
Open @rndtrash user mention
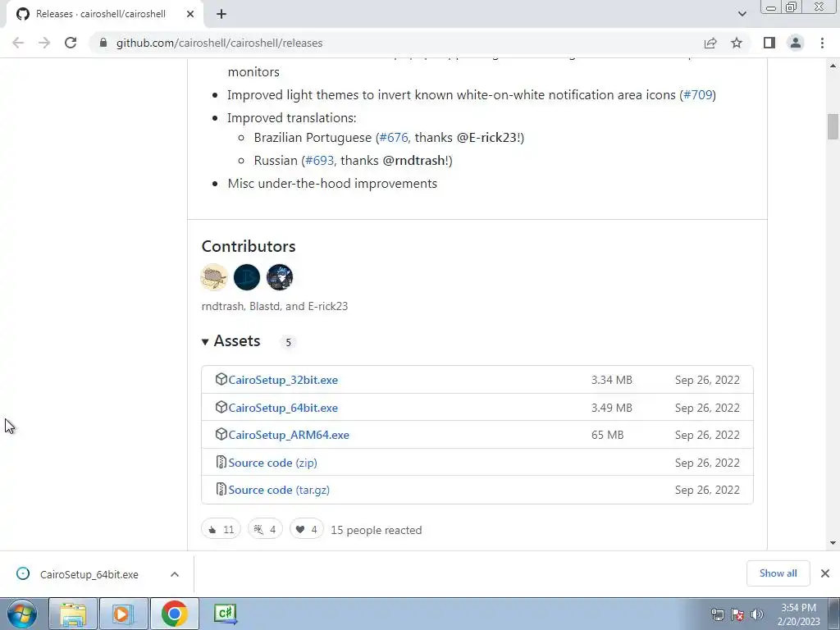click(x=413, y=160)
